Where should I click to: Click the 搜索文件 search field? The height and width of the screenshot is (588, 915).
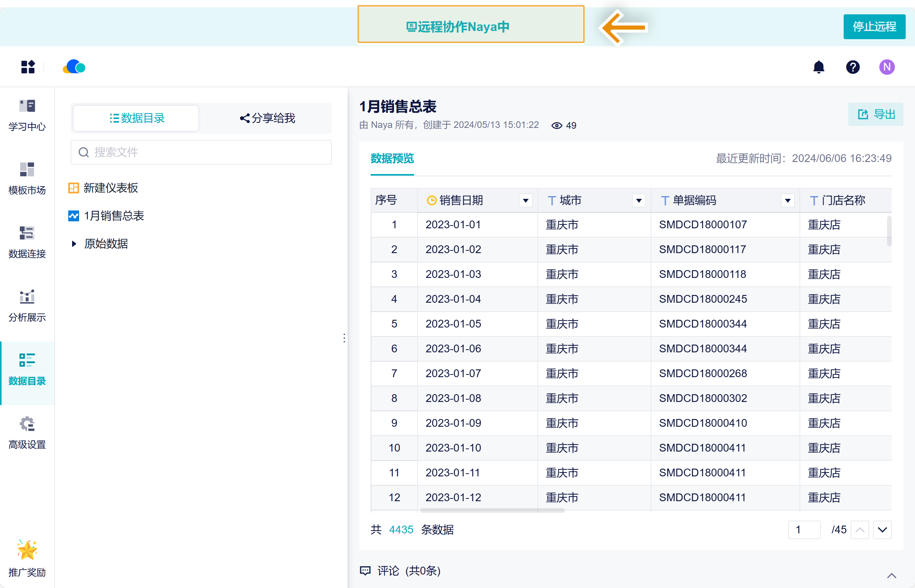[201, 152]
